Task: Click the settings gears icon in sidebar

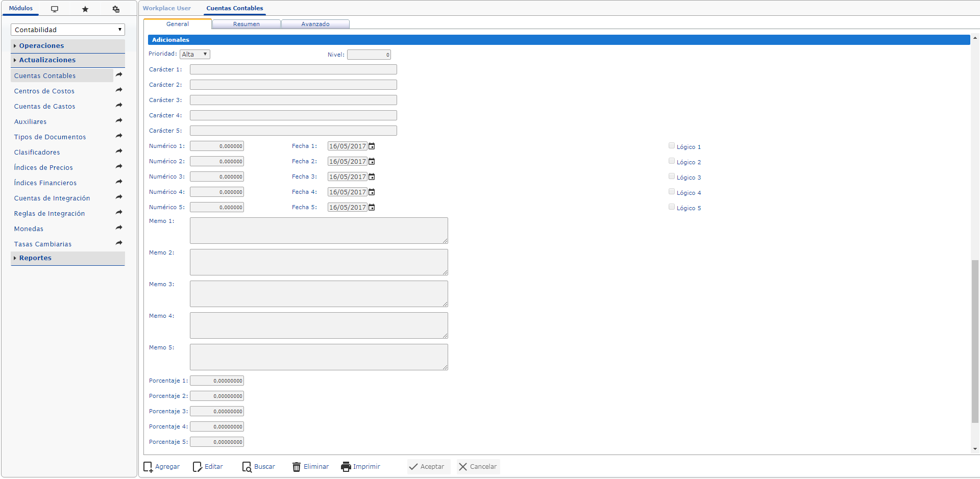Action: click(116, 9)
